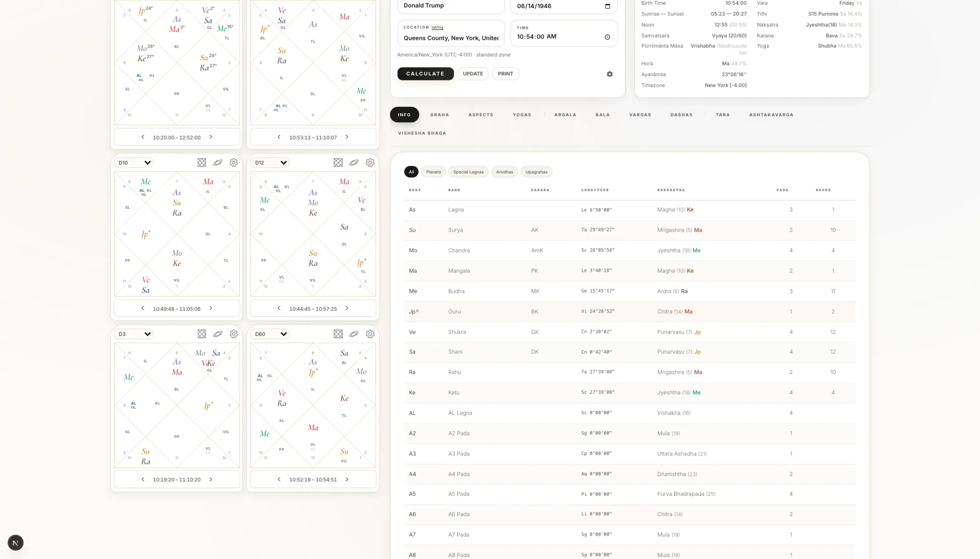This screenshot has width=980, height=559.
Task: Go to next time range after 12:52:00
Action: (211, 137)
